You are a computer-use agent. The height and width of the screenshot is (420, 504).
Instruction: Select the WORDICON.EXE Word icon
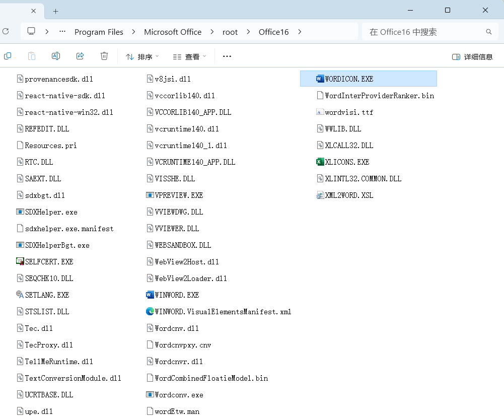coord(320,79)
